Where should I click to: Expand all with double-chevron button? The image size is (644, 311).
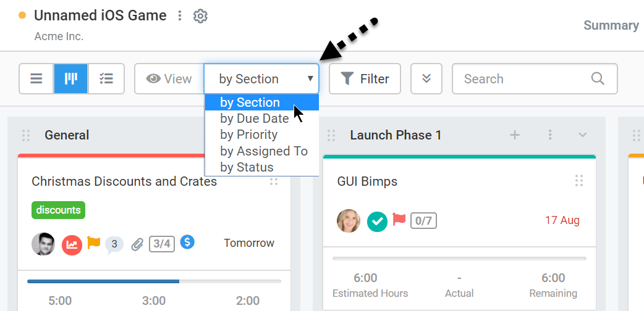coord(426,79)
